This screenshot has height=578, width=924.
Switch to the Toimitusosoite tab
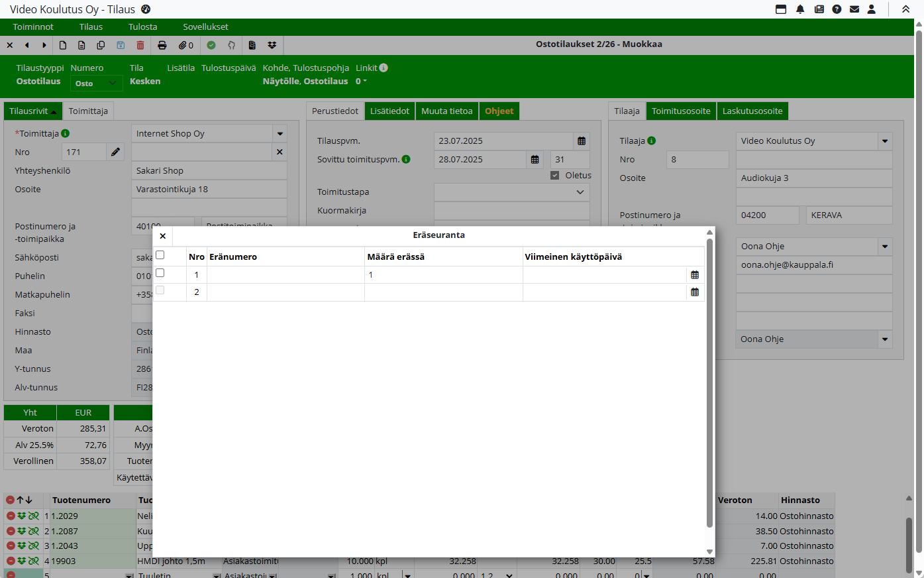pyautogui.click(x=680, y=111)
